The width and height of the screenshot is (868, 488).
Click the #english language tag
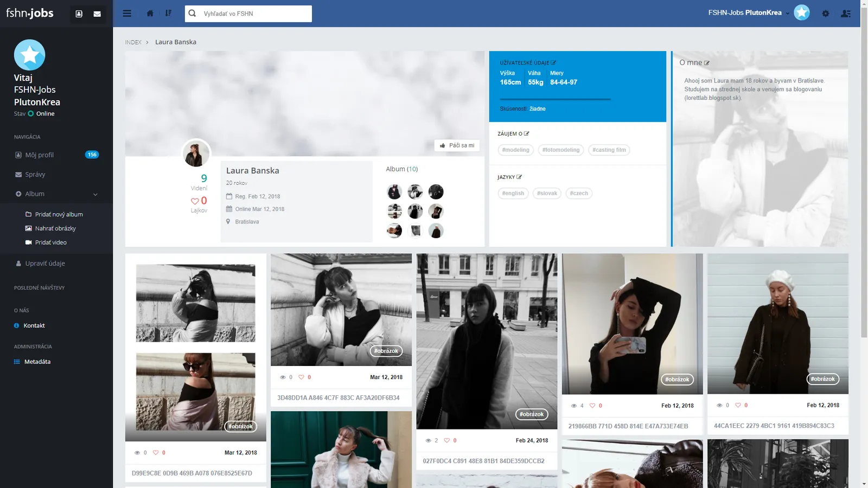pyautogui.click(x=513, y=194)
